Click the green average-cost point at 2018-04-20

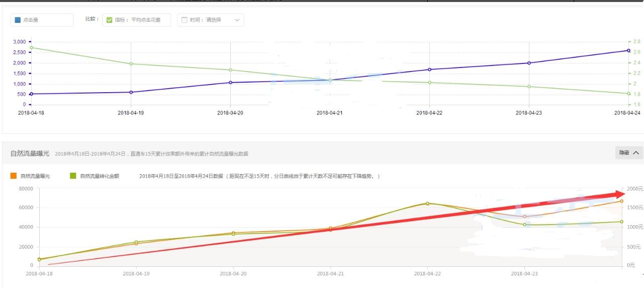(230, 70)
